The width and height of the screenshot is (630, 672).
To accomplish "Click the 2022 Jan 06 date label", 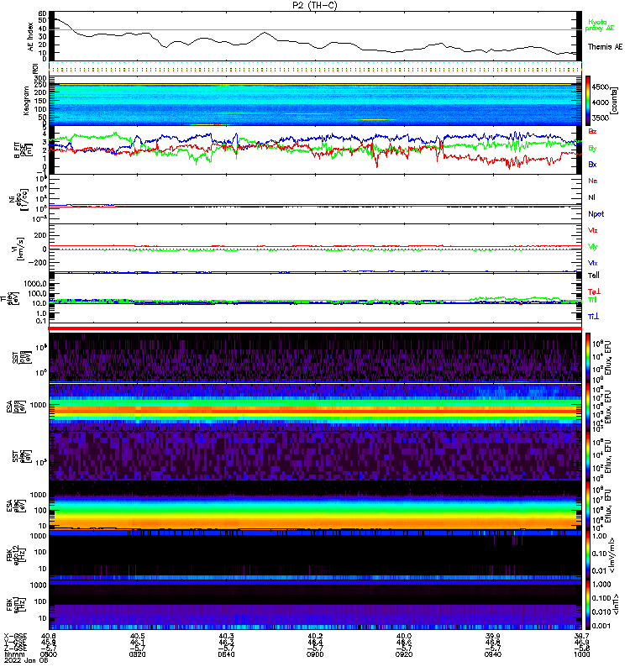I will point(26,660).
